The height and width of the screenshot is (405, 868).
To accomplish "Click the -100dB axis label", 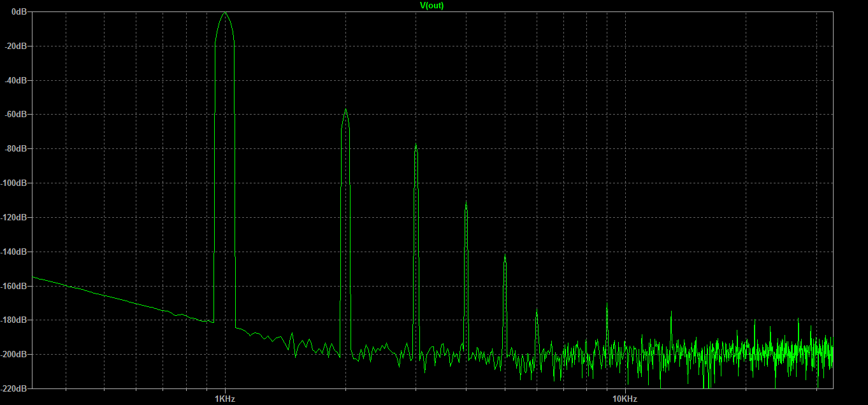I will point(15,183).
